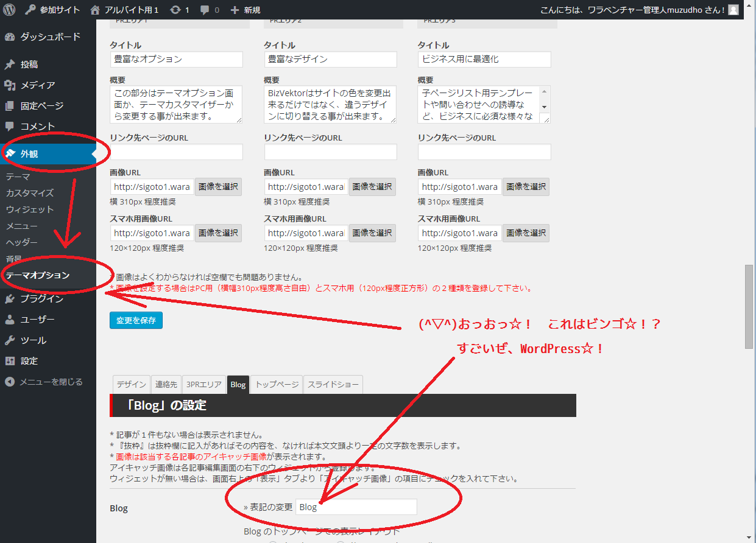Visit site via アルバイト用１ home icon
The image size is (756, 543).
(x=124, y=10)
